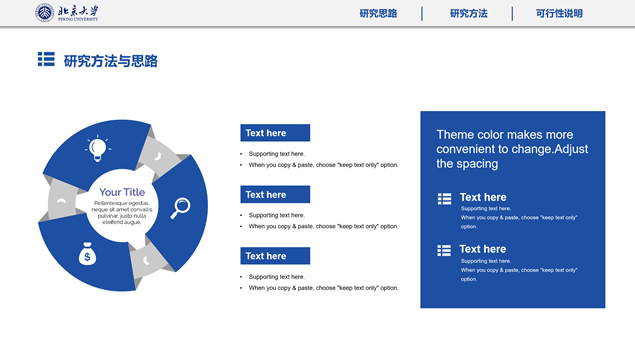The width and height of the screenshot is (635, 361).
Task: Select the third Supporting text here bullet in middle
Action: [277, 277]
